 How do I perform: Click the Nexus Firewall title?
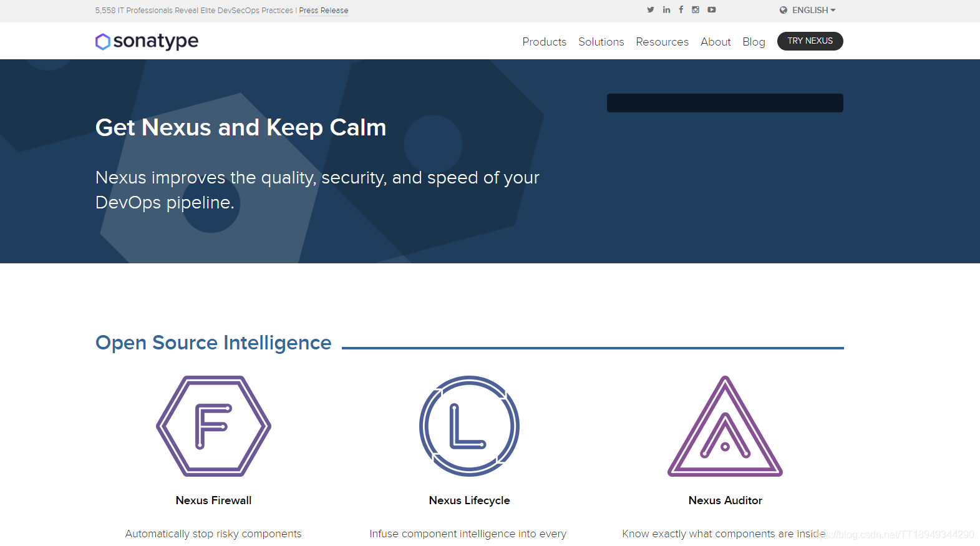pyautogui.click(x=213, y=500)
